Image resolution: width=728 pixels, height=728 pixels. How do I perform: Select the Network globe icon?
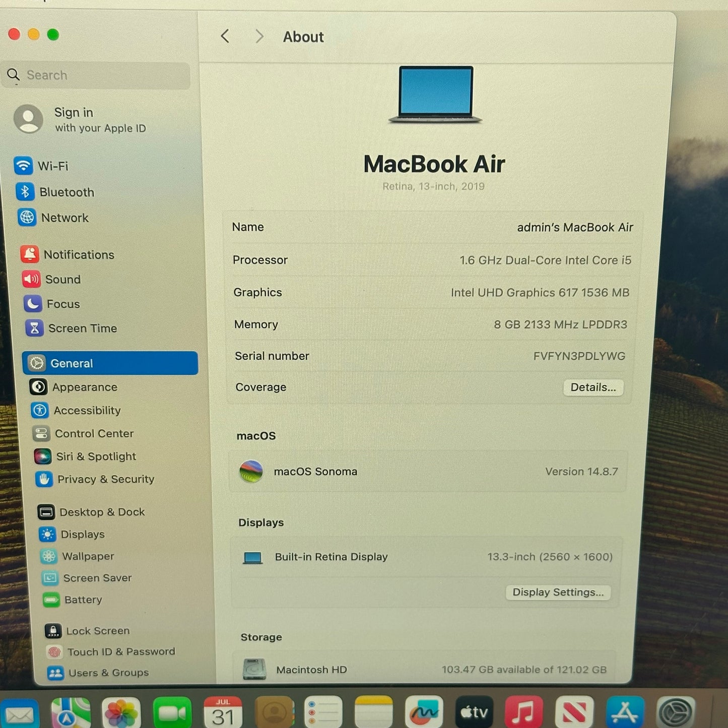tap(27, 217)
